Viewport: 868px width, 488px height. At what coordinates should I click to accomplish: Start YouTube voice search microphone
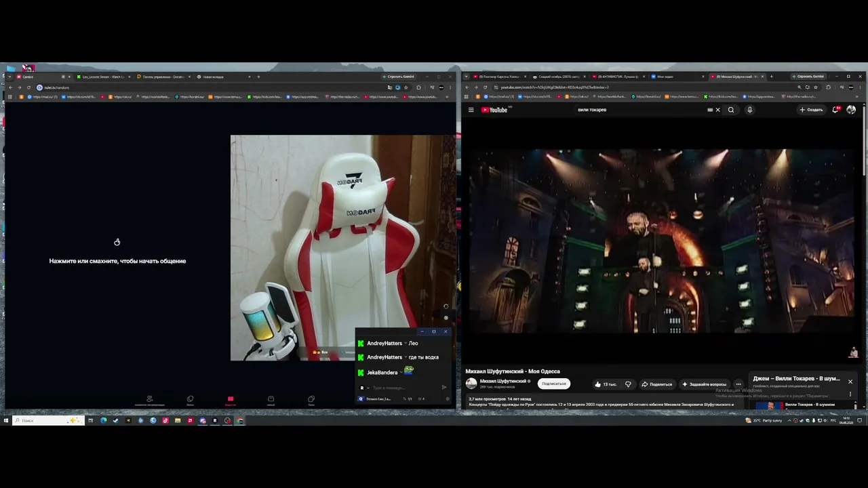coord(749,110)
